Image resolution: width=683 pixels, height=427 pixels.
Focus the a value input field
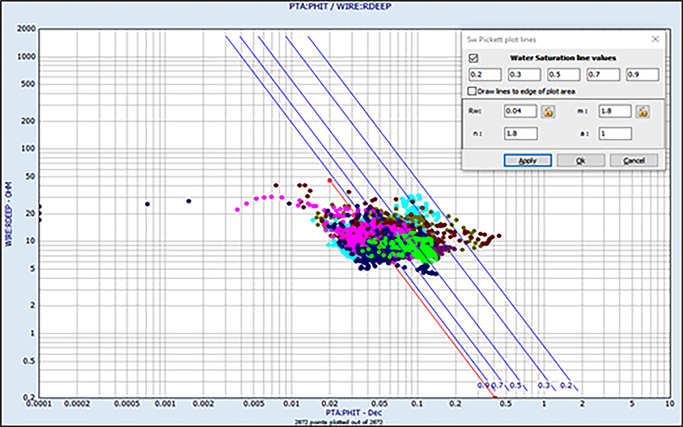coord(614,133)
